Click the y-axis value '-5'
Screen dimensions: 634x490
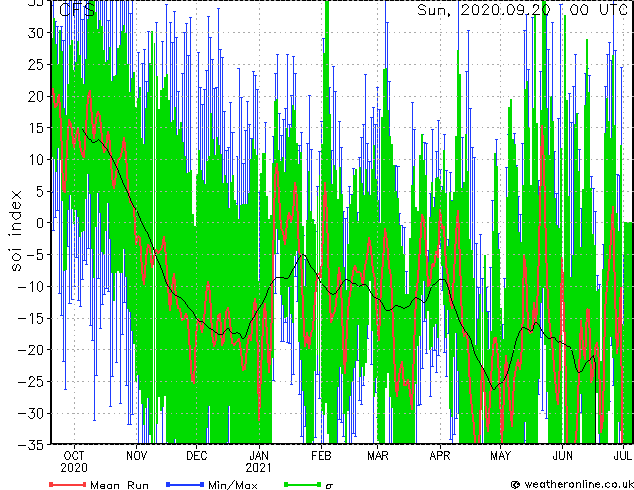[x=35, y=255]
